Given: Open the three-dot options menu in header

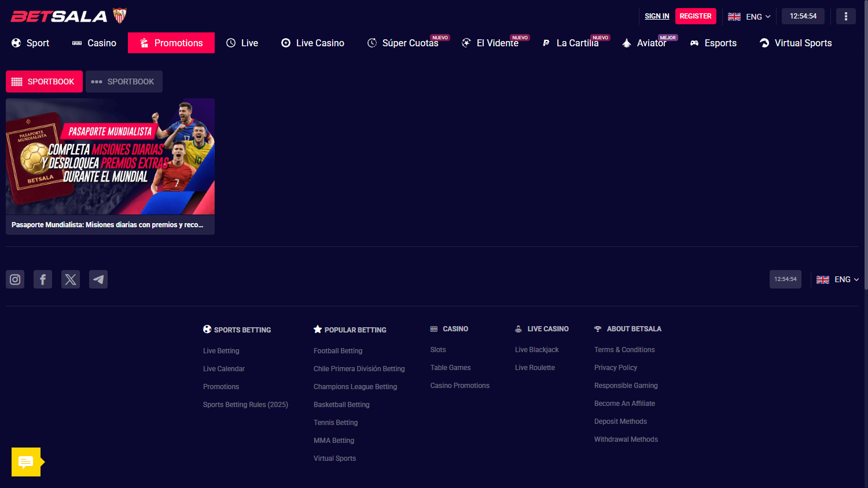Looking at the screenshot, I should (846, 16).
